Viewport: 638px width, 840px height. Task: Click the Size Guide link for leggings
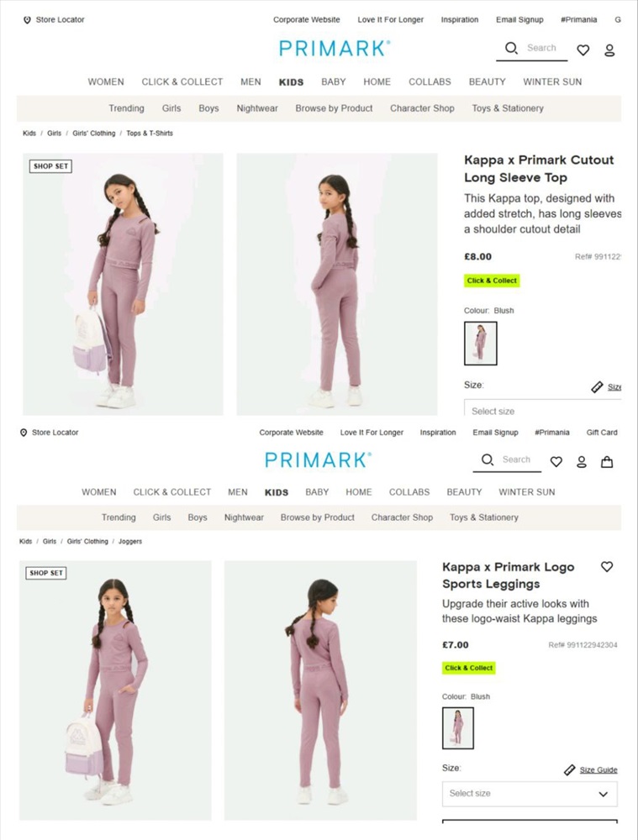pos(598,769)
